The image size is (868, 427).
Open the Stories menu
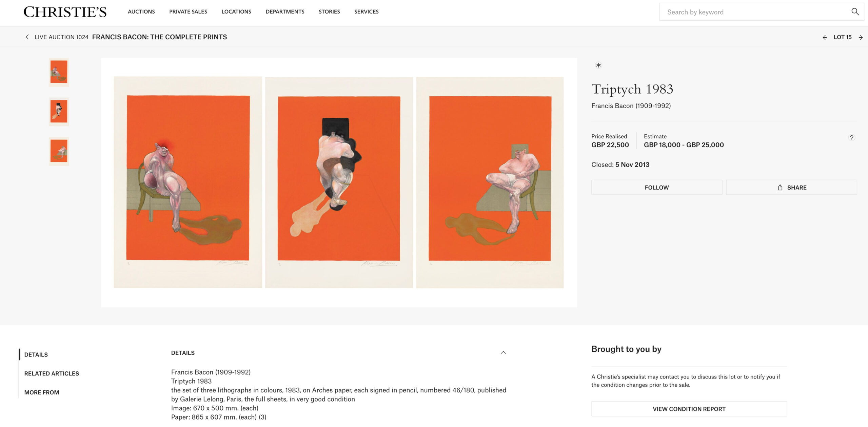click(x=329, y=12)
